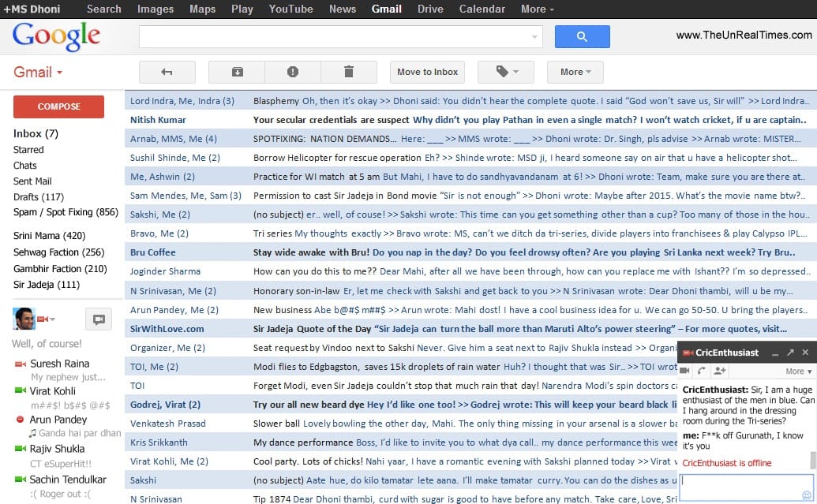
Task: Report spam with the exclamation icon
Action: point(293,72)
